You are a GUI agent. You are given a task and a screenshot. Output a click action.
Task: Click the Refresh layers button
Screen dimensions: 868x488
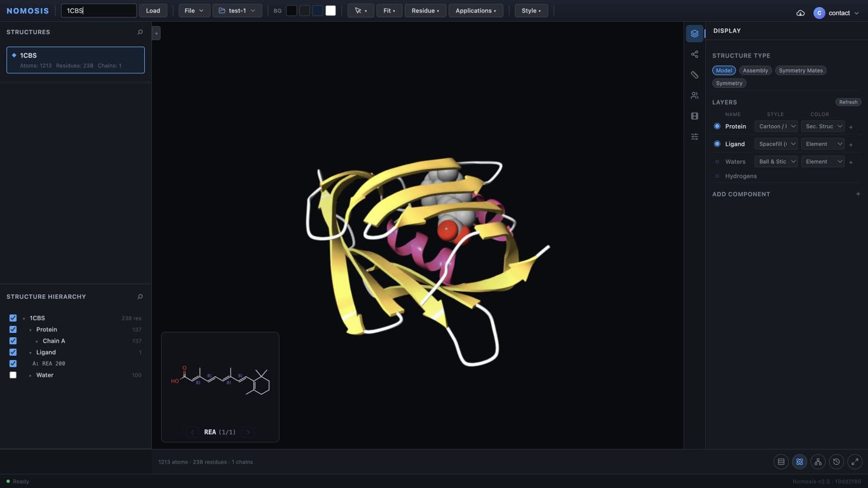point(848,102)
